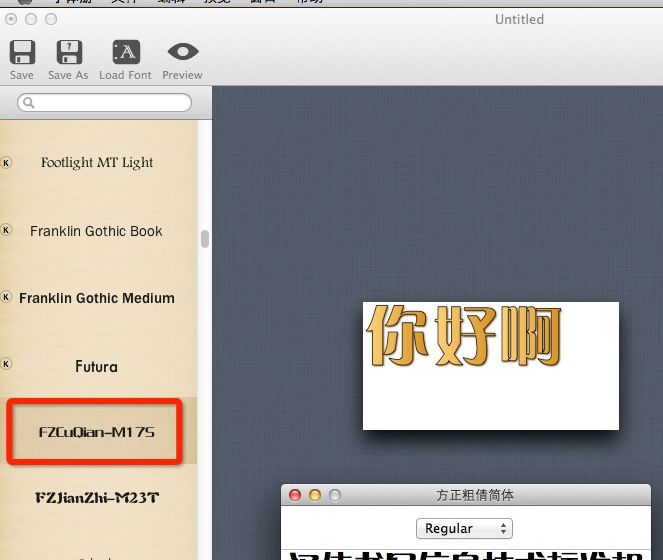Viewport: 663px width, 560px height.
Task: Show preview with the eye icon
Action: click(182, 53)
